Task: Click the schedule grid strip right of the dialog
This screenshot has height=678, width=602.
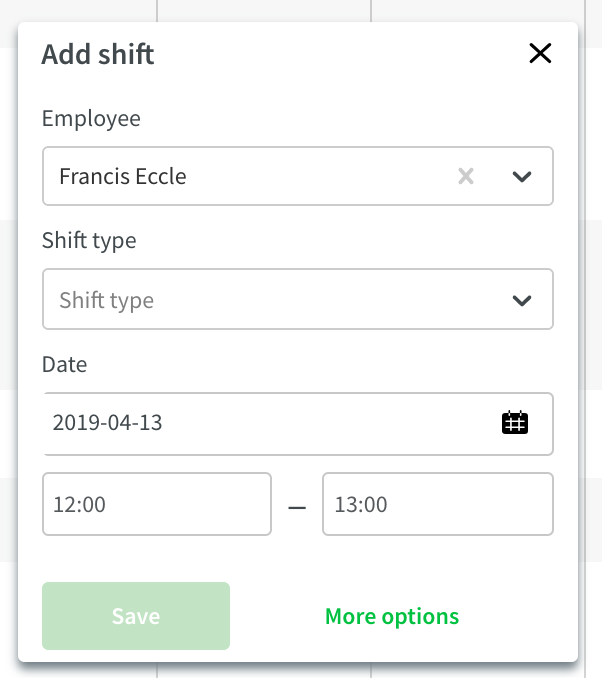Action: click(590, 339)
